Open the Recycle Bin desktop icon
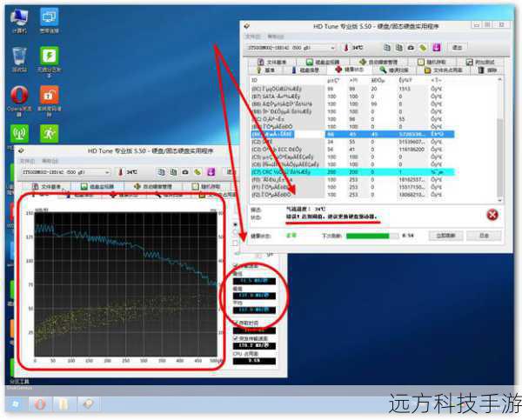The width and height of the screenshot is (522, 420). [x=19, y=59]
